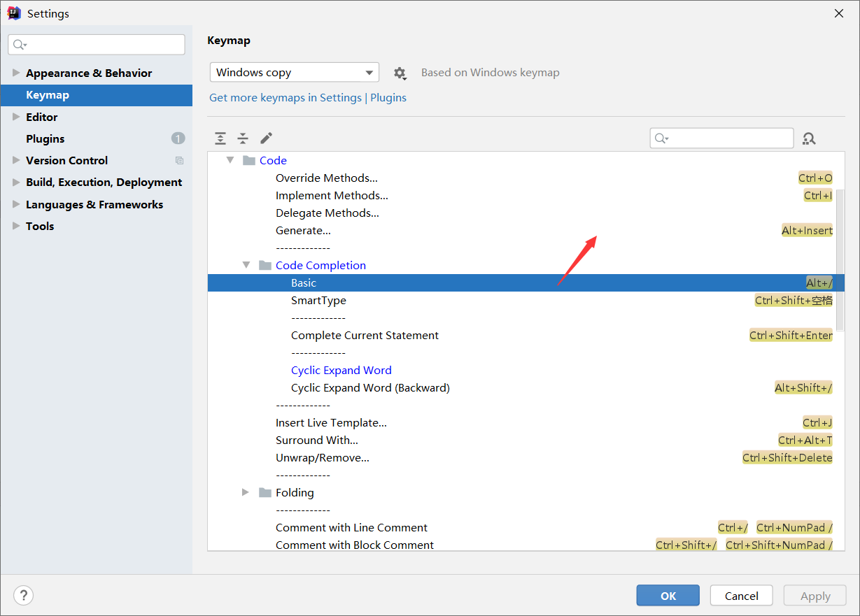Click the copy icon next to Version Control
The width and height of the screenshot is (860, 616).
click(179, 160)
